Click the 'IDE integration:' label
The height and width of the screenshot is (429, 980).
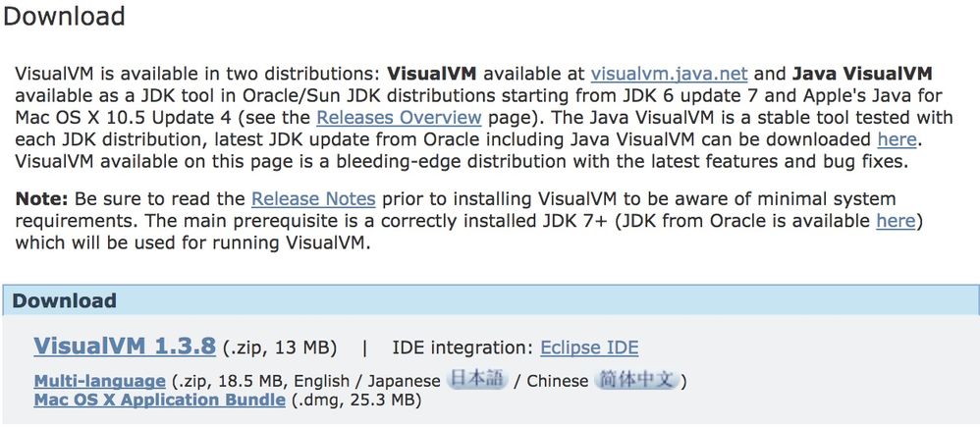[463, 348]
